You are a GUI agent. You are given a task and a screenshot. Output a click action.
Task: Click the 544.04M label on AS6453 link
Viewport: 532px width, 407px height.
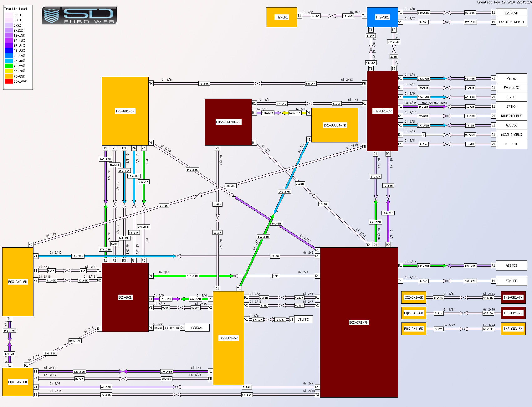click(x=423, y=266)
